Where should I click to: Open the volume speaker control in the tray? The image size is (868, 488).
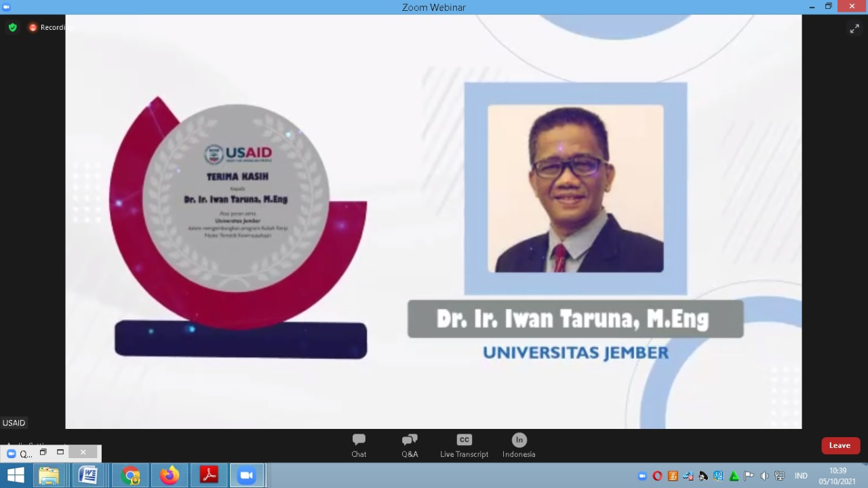point(764,476)
